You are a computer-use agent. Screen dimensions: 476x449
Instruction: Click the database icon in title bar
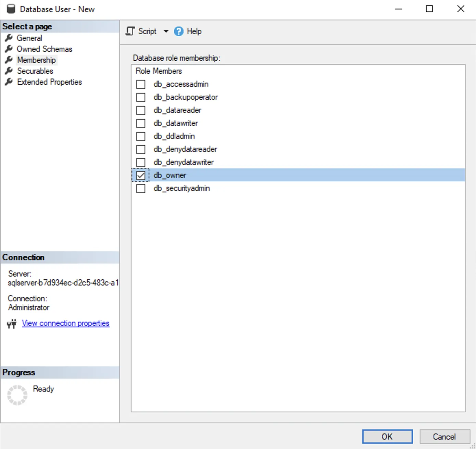[11, 9]
